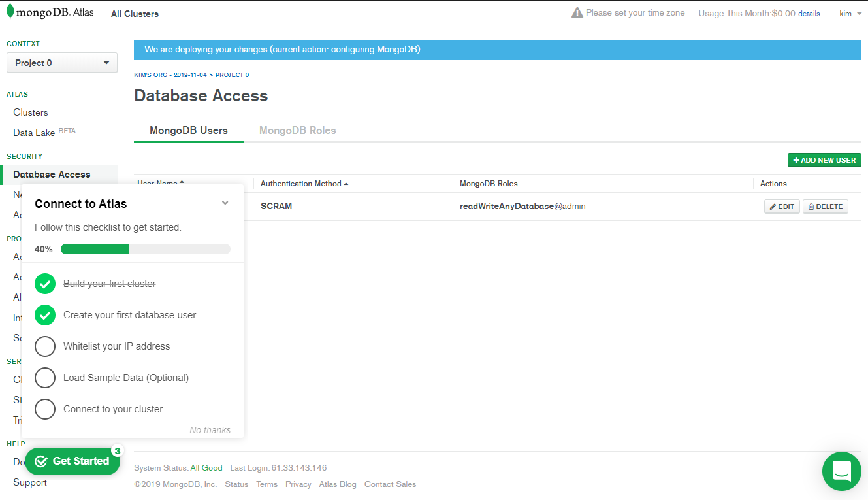Click the KIM'S ORG breadcrumb link
Viewport: 868px width, 500px height.
tap(170, 75)
